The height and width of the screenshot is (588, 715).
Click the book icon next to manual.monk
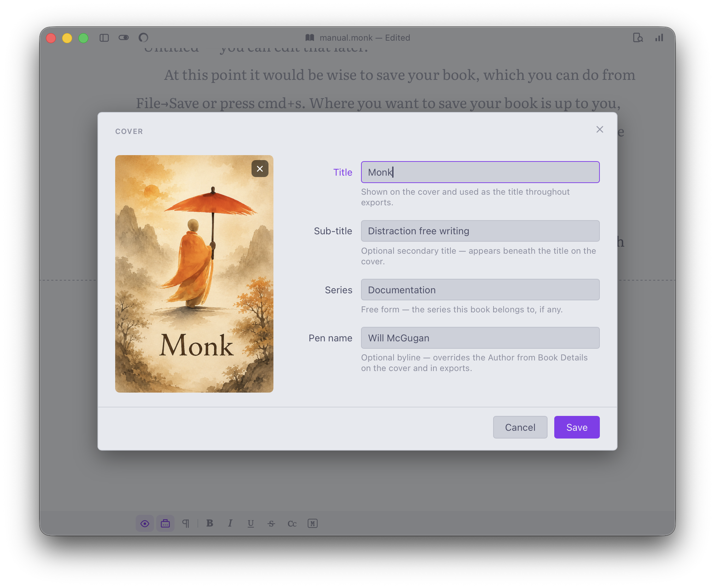pyautogui.click(x=310, y=37)
